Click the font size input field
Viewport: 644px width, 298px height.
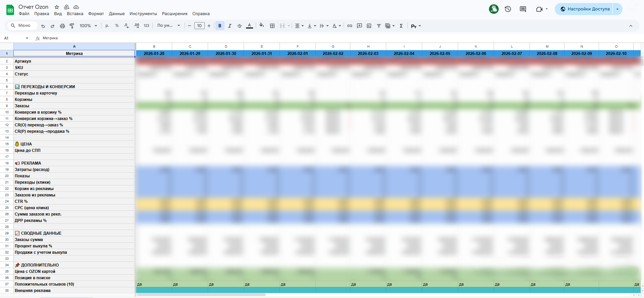[x=199, y=26]
